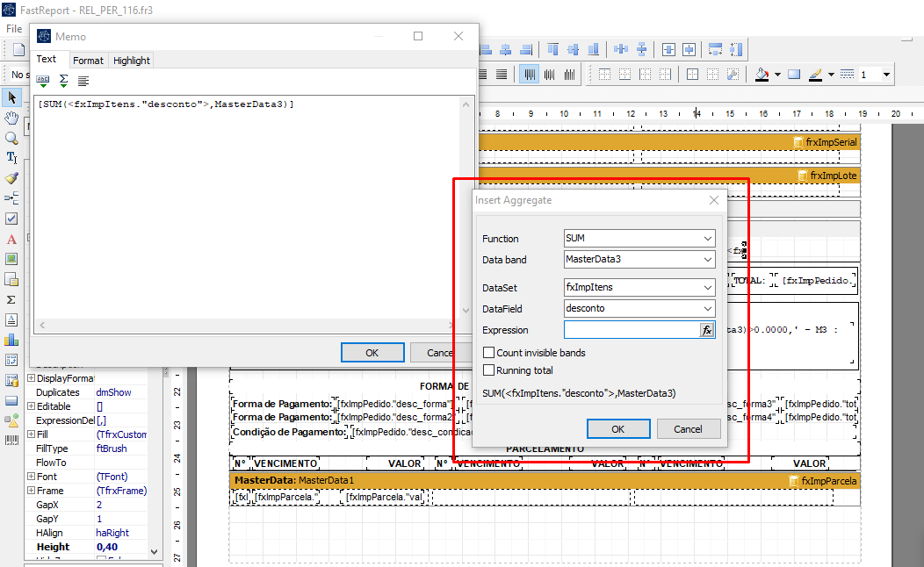Expand the Font property in inspector
The image size is (924, 567).
[x=32, y=477]
